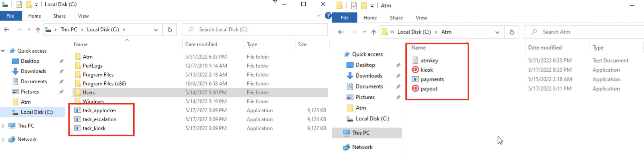Screen dimensions: 644x158
Task: Expand the Network tree node
Action: [3, 140]
